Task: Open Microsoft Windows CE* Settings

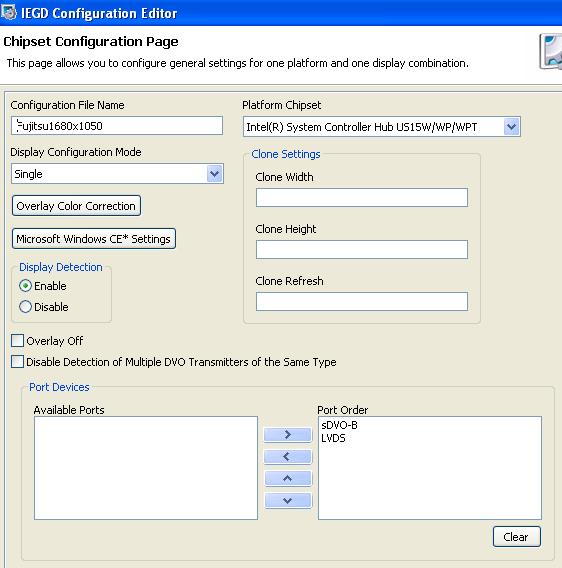Action: [93, 239]
